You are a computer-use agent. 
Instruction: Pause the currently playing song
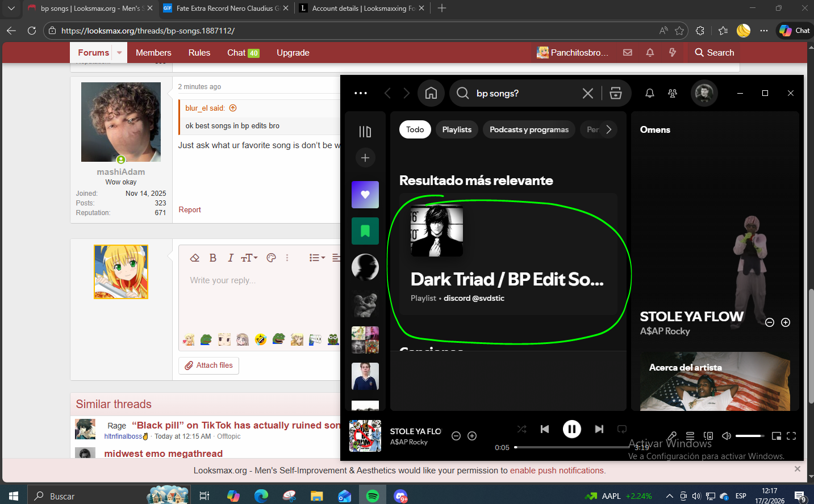pos(571,429)
